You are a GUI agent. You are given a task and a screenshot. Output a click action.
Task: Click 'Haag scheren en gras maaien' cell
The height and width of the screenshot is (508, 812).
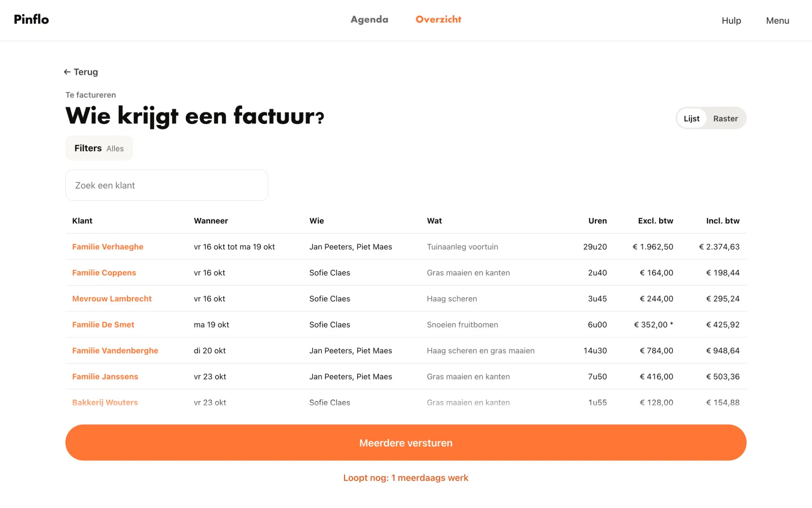coord(481,351)
